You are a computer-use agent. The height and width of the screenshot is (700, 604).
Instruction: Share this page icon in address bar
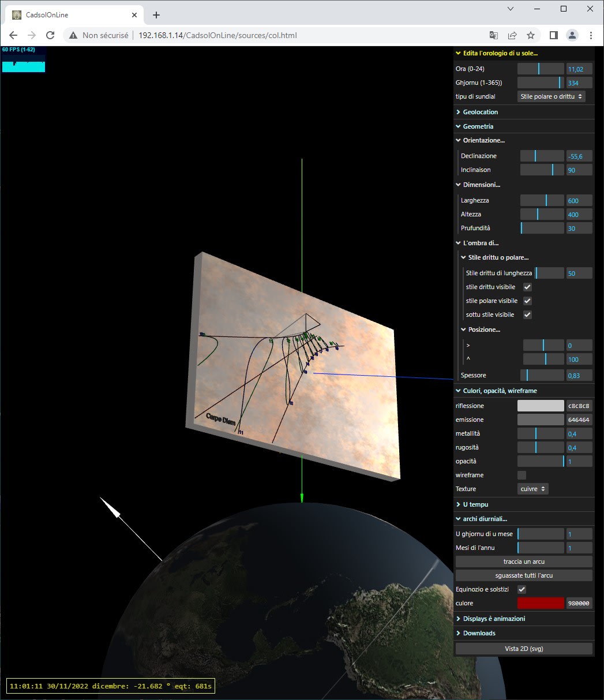(x=512, y=35)
